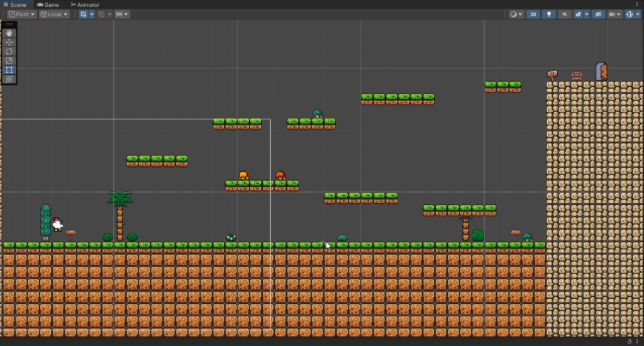
Task: Open the draw mode shading dropdown
Action: [516, 14]
